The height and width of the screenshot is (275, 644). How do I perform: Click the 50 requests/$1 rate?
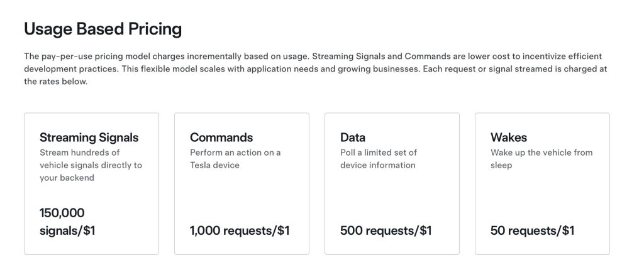(x=532, y=230)
